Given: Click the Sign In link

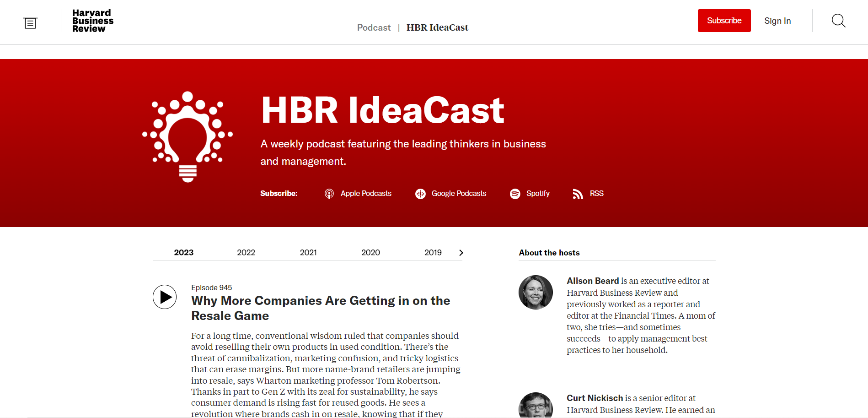Looking at the screenshot, I should click(x=777, y=21).
